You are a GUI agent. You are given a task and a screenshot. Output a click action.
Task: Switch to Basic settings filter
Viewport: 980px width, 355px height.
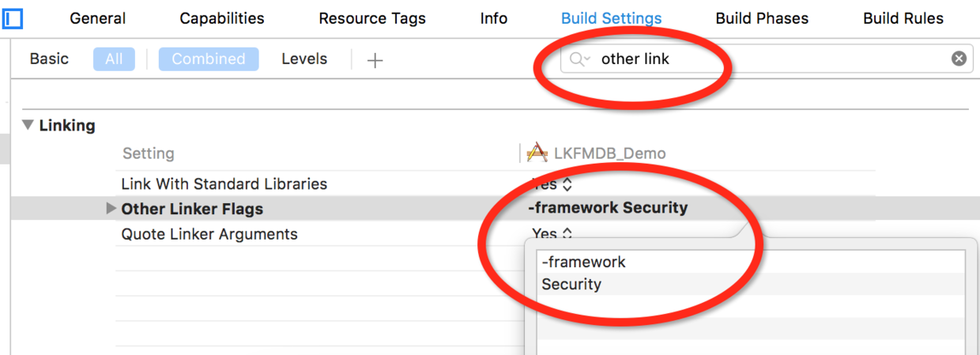(49, 59)
